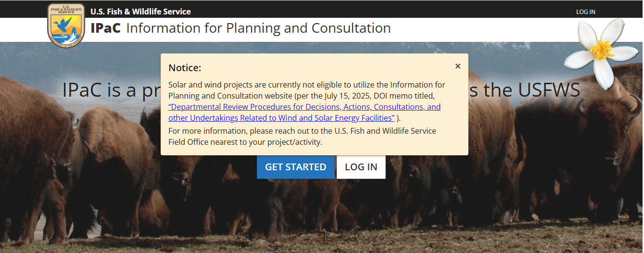Close the Notice popup with the X
This screenshot has width=644, height=253.
(x=458, y=66)
